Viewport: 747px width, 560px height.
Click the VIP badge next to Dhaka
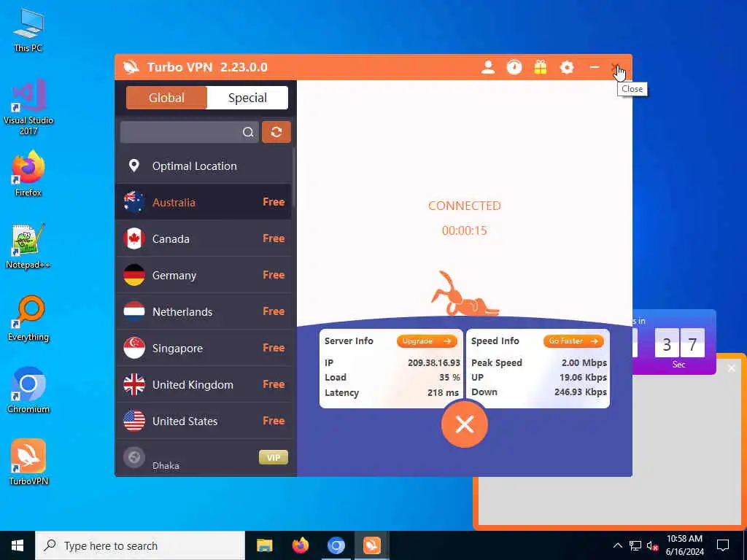(274, 457)
